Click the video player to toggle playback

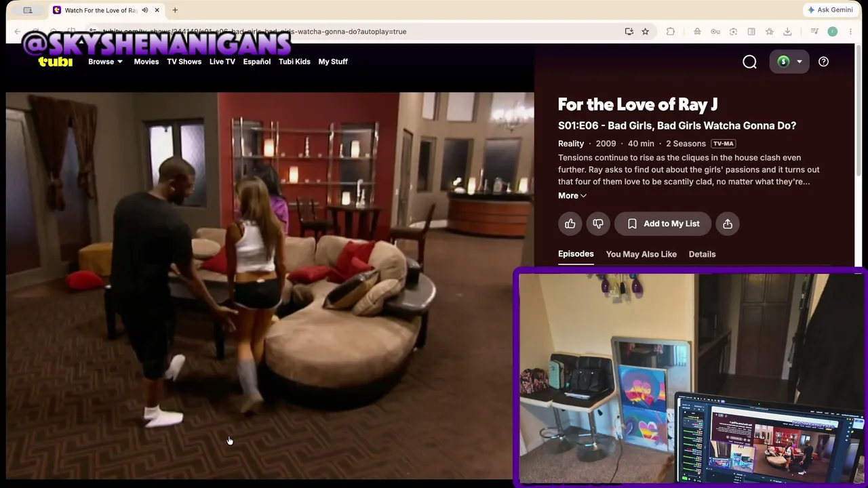[270, 285]
